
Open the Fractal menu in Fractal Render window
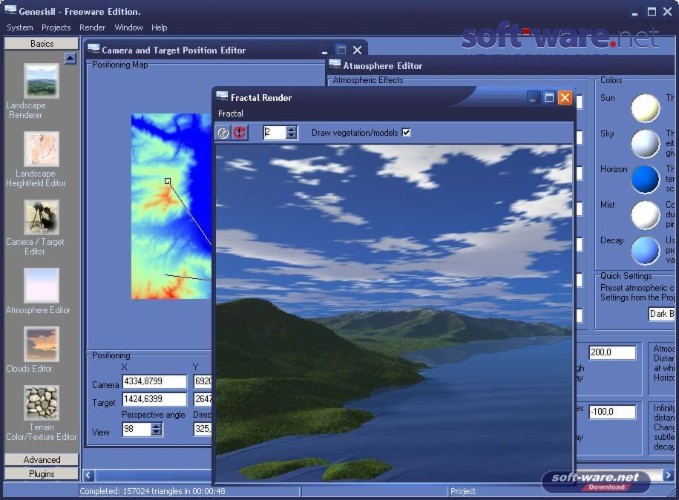(x=231, y=114)
